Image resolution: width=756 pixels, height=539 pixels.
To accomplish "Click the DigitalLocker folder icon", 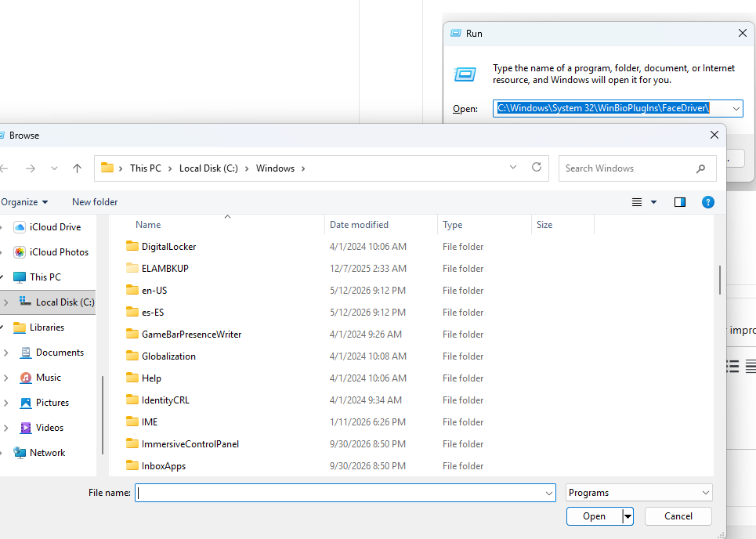I will (132, 246).
